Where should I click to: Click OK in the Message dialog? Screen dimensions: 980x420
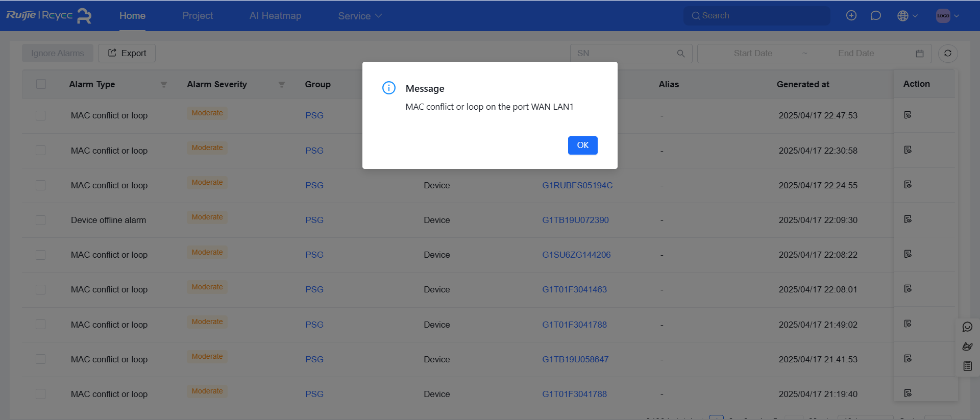pyautogui.click(x=582, y=145)
